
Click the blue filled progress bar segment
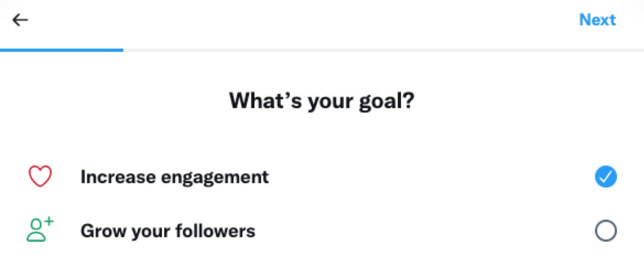tap(62, 50)
